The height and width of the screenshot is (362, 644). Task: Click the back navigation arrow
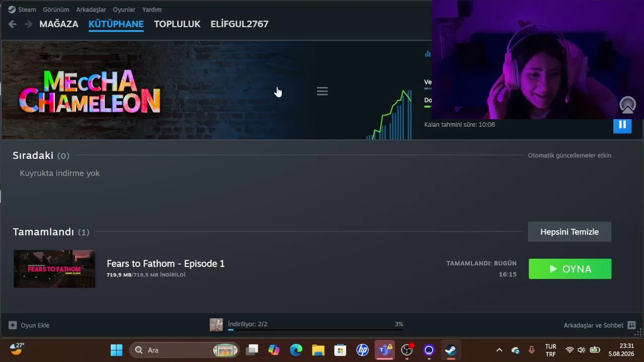pos(13,24)
